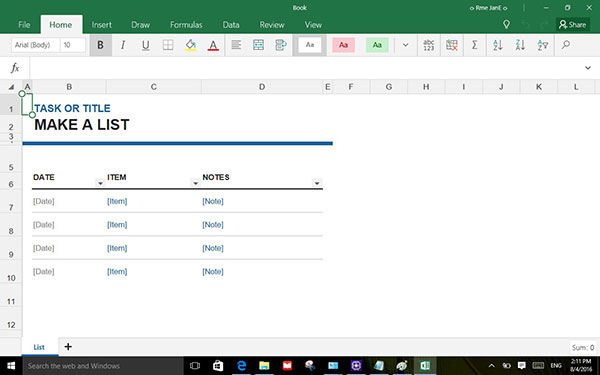Image resolution: width=600 pixels, height=375 pixels.
Task: Open the NOTES column filter dropdown
Action: (x=317, y=183)
